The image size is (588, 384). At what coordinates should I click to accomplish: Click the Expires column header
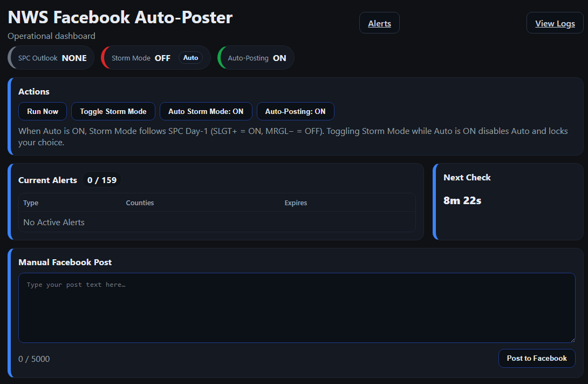(296, 203)
